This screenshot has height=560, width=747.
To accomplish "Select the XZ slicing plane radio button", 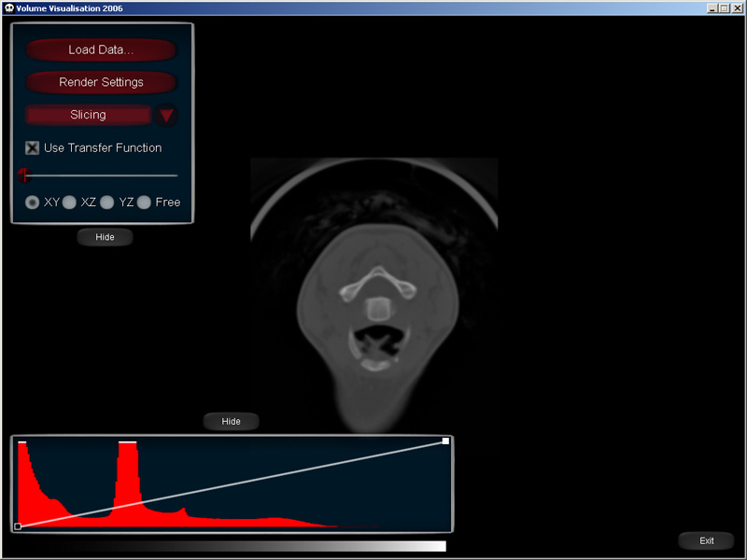I will (x=69, y=202).
